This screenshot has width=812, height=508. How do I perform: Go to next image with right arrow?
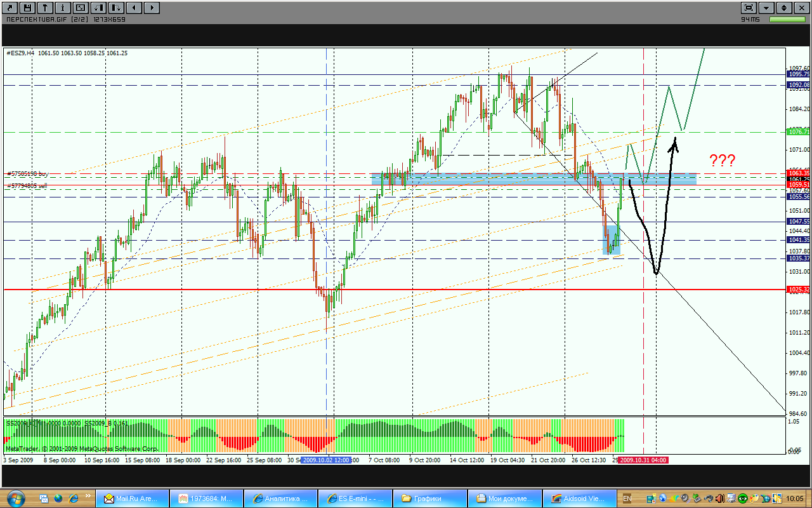click(152, 8)
